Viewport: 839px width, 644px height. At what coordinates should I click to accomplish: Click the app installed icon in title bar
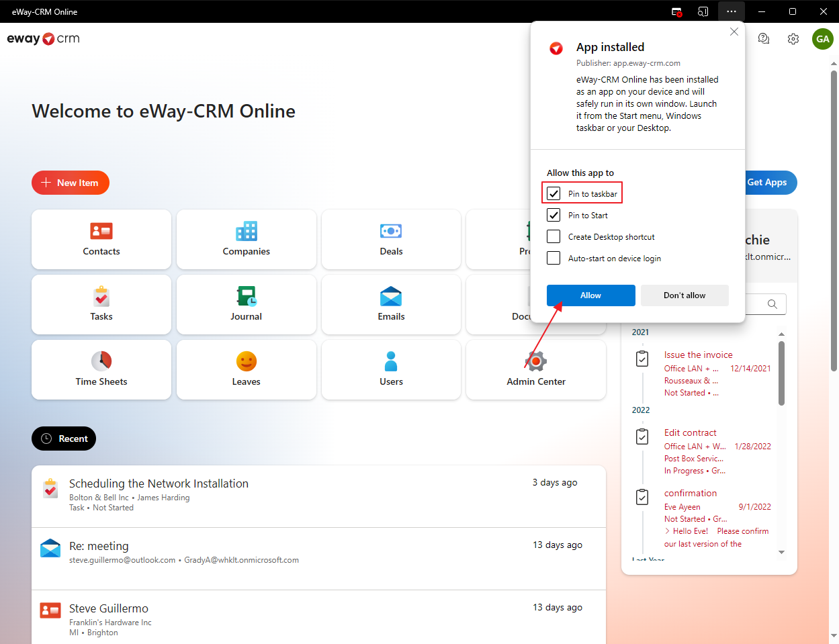point(677,11)
